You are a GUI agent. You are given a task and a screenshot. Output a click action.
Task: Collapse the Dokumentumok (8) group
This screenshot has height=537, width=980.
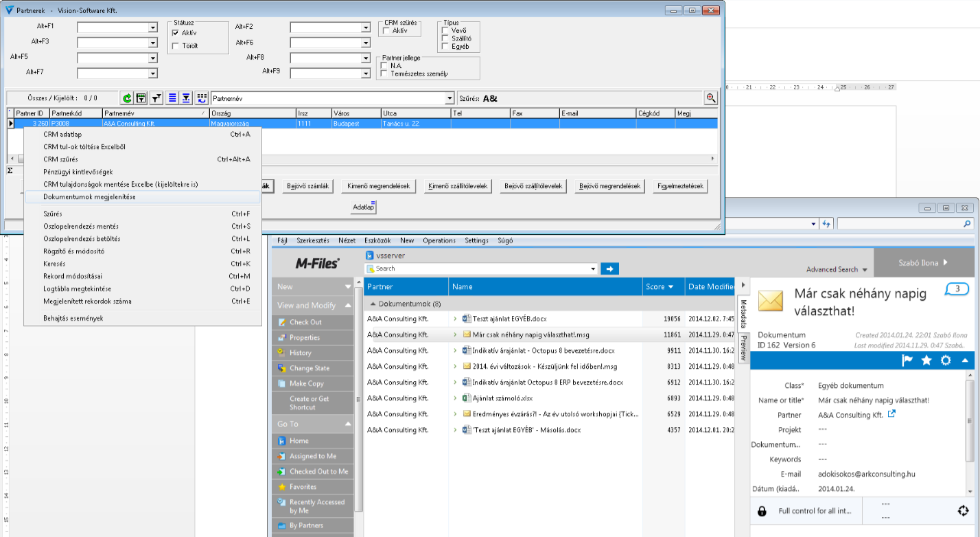pos(373,303)
